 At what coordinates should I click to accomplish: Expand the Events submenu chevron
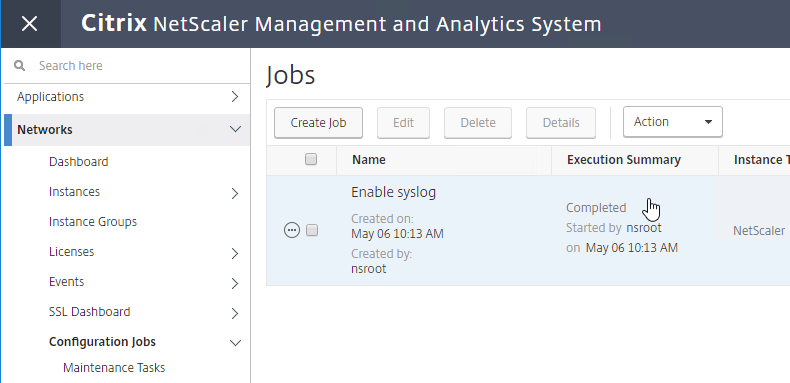[x=235, y=284]
